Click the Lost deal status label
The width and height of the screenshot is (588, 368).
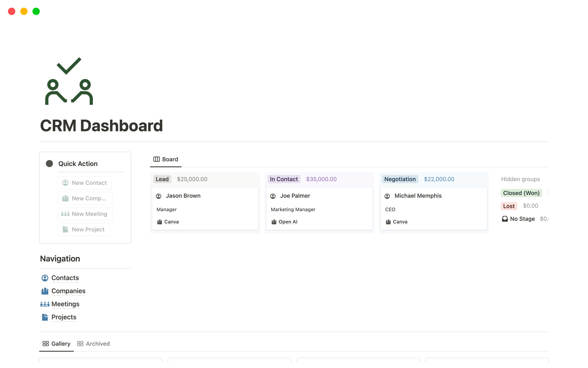click(x=508, y=206)
